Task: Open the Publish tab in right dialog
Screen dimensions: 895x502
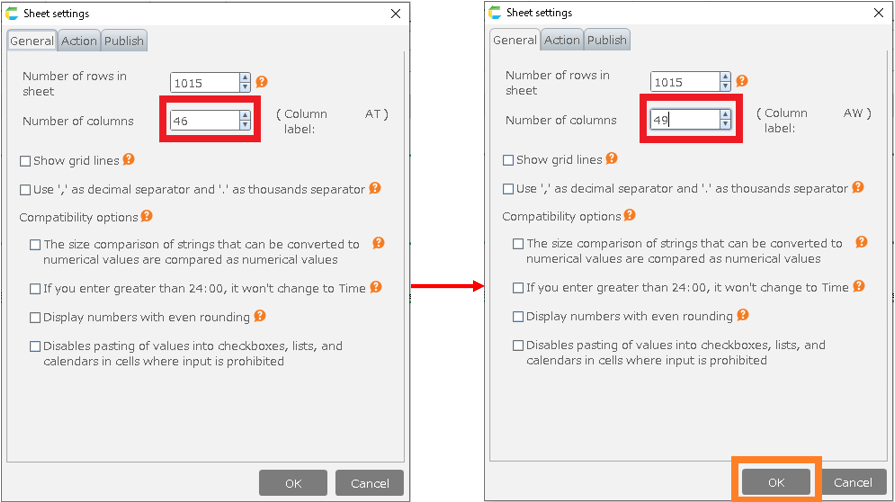Action: [607, 40]
